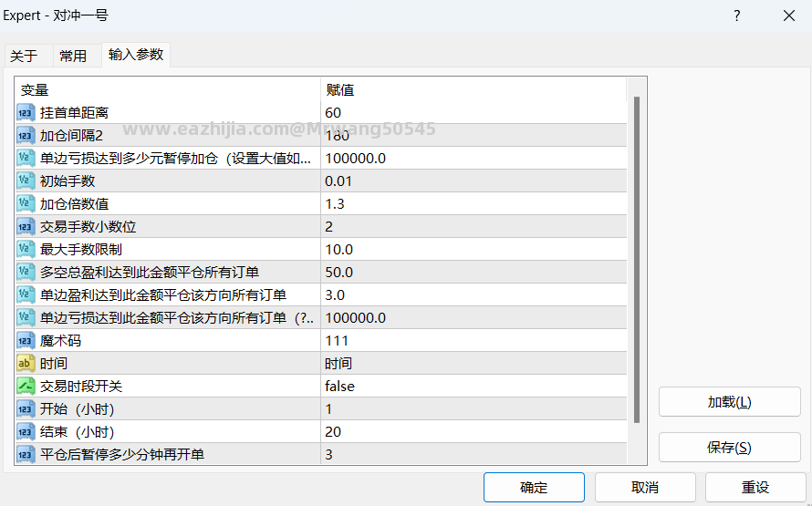812x506 pixels.
Task: Select the 魔术码 variable name
Action: pos(60,340)
